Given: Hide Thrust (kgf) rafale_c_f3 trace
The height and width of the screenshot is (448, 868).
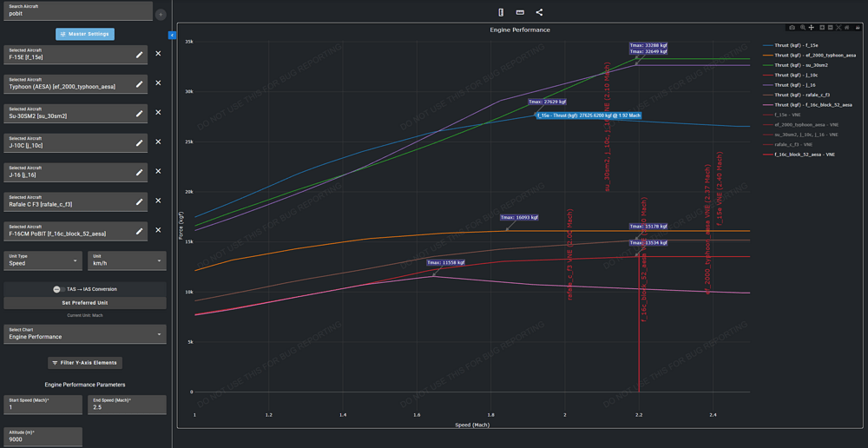Looking at the screenshot, I should click(x=796, y=96).
